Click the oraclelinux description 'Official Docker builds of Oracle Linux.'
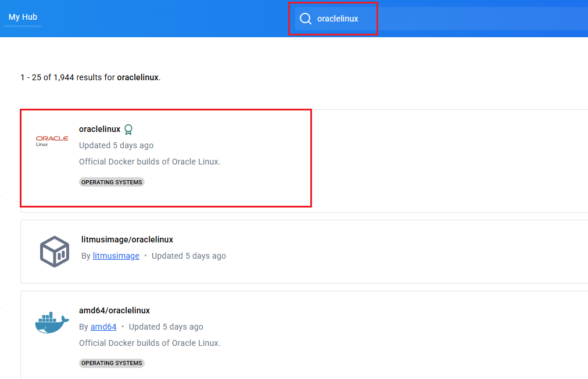 [x=150, y=162]
